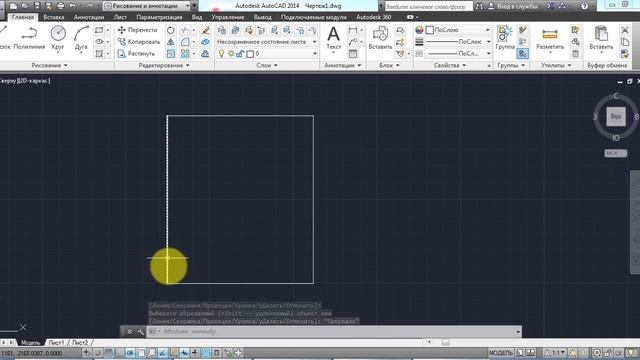The height and width of the screenshot is (360, 640).
Task: Activate the Trim tool icon
Action: tap(185, 30)
